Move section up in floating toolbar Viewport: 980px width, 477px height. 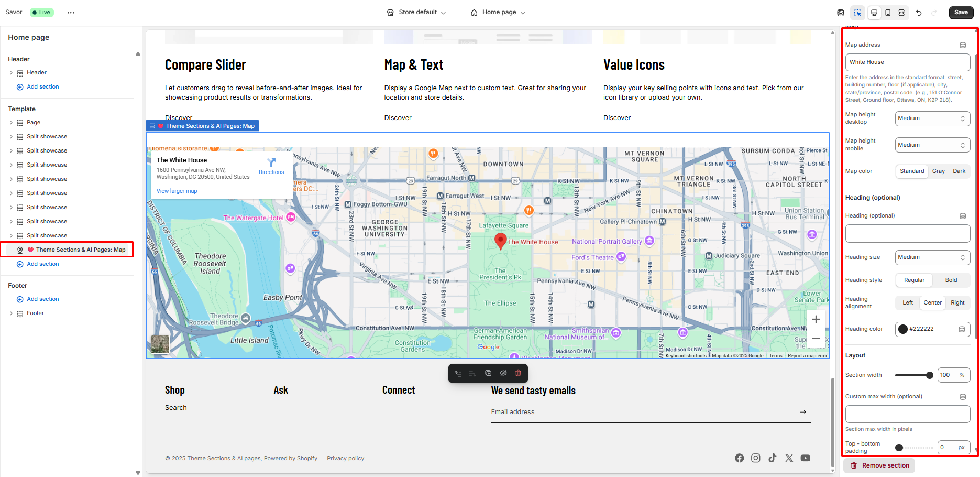click(458, 373)
